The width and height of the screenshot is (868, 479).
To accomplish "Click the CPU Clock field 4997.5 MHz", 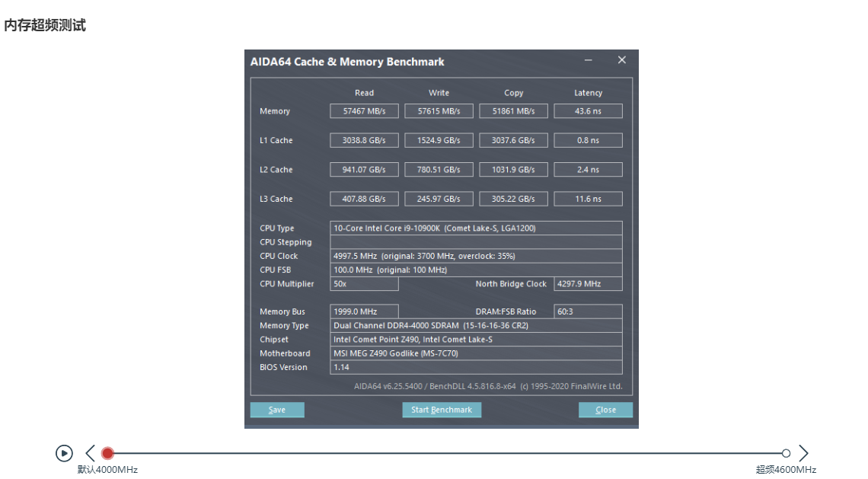I will (476, 256).
